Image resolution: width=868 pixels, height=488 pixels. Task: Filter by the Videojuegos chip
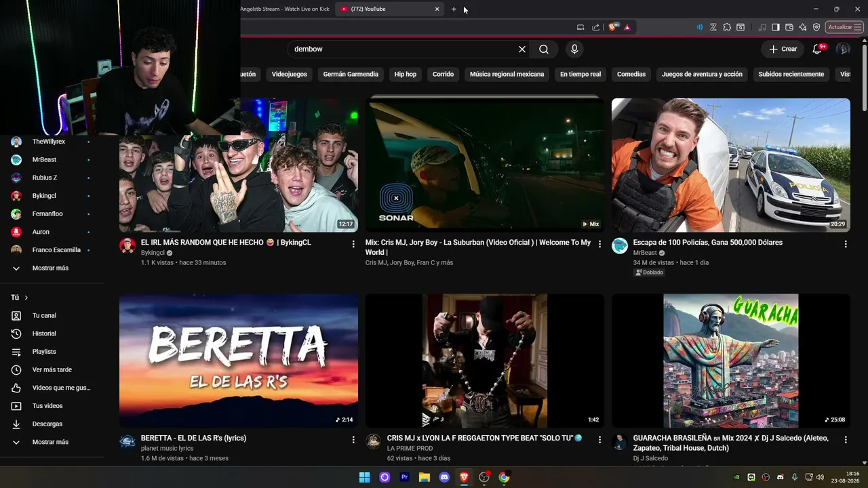[x=290, y=74]
